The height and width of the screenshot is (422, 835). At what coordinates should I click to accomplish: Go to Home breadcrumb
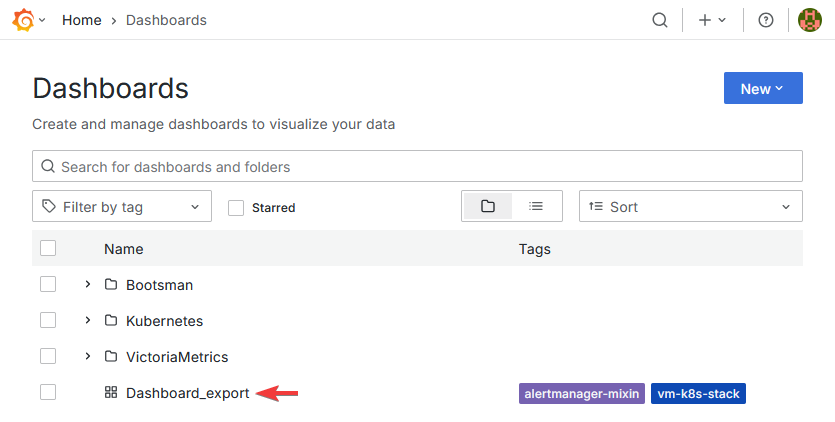[82, 20]
